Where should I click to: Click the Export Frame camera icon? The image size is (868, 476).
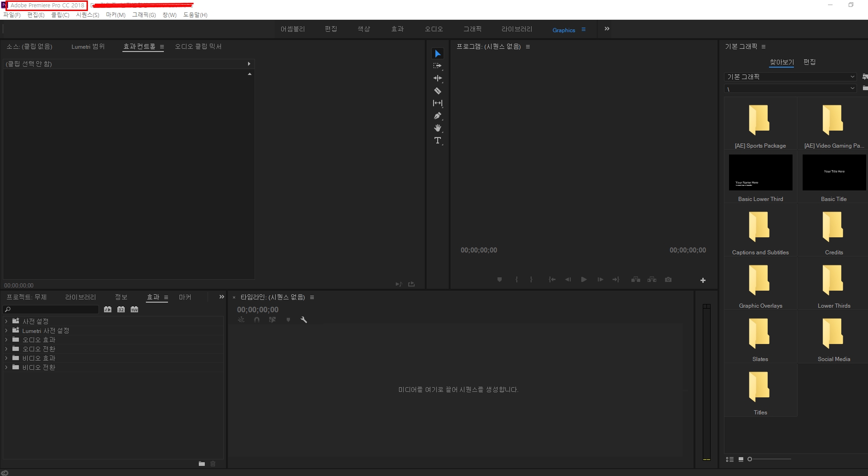tap(668, 280)
